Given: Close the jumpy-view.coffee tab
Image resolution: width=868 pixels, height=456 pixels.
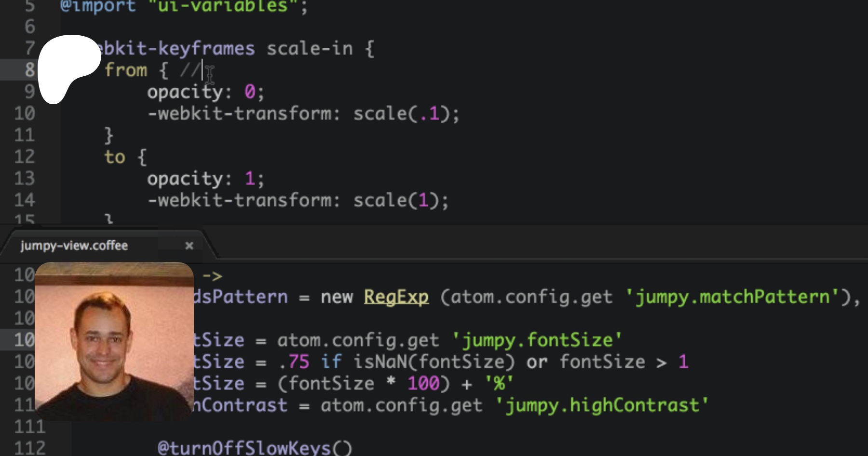Looking at the screenshot, I should click(189, 246).
